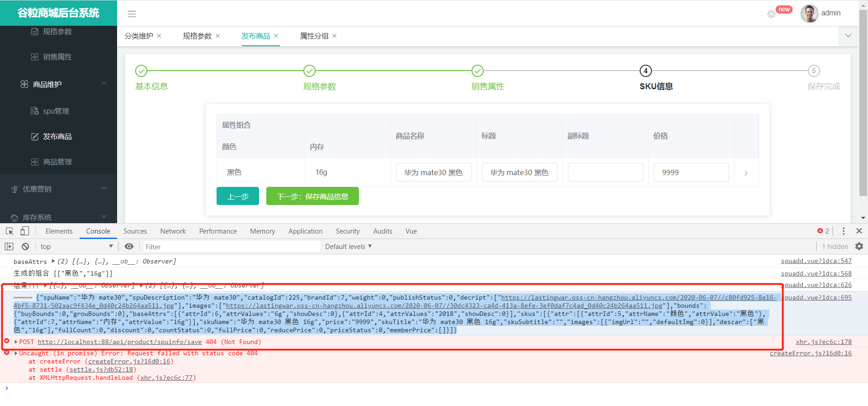This screenshot has width=868, height=406.
Task: Open the Performance DevTools tab
Action: [218, 231]
